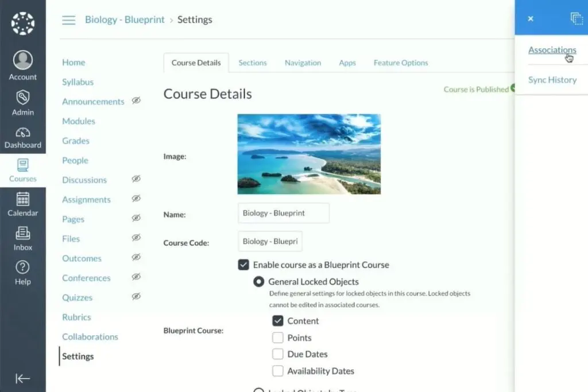Switch to the Apps tab
588x392 pixels.
pyautogui.click(x=347, y=63)
